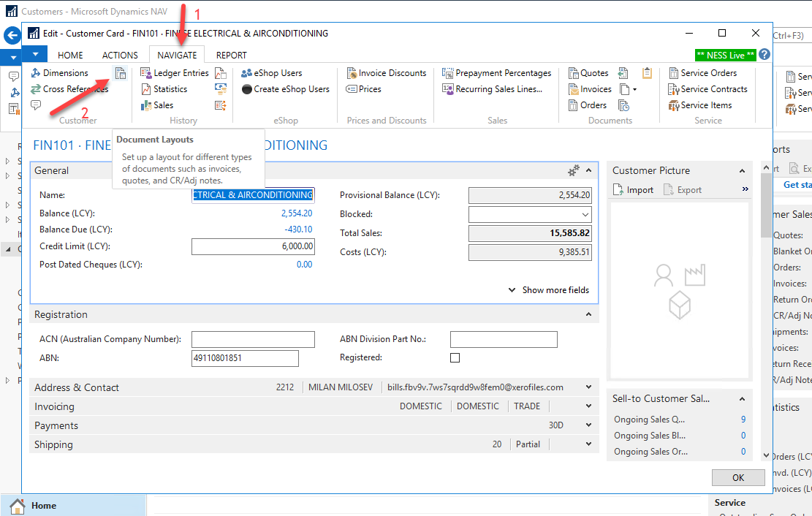
Task: Click the clock document icon beside Orders
Action: coord(623,105)
